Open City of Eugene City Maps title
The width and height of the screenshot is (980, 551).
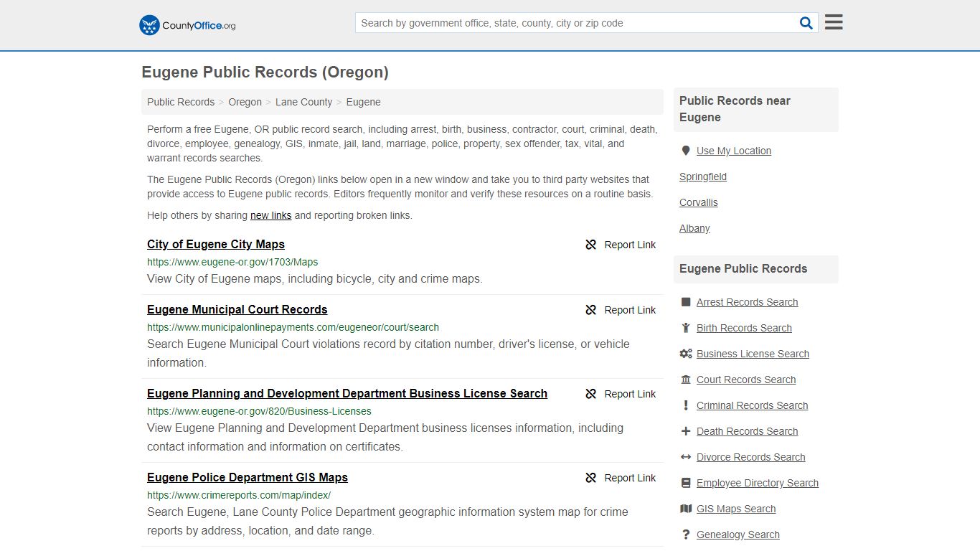pos(216,244)
